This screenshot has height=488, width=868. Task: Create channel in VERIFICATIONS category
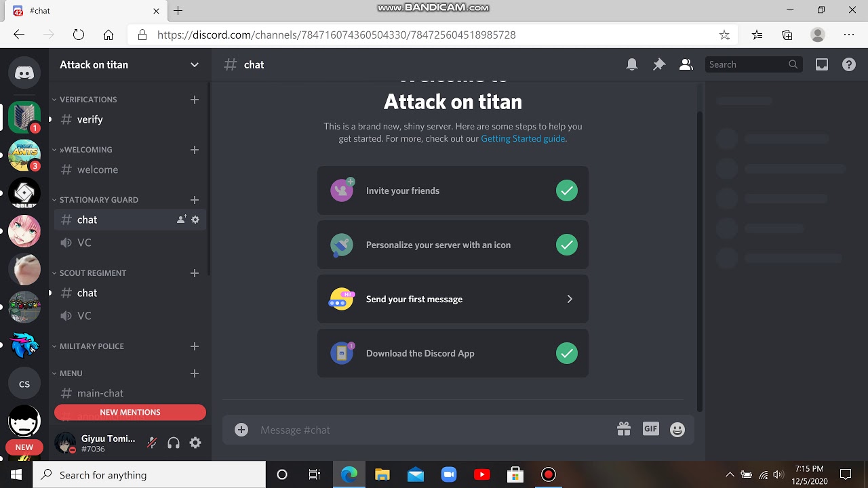(195, 100)
